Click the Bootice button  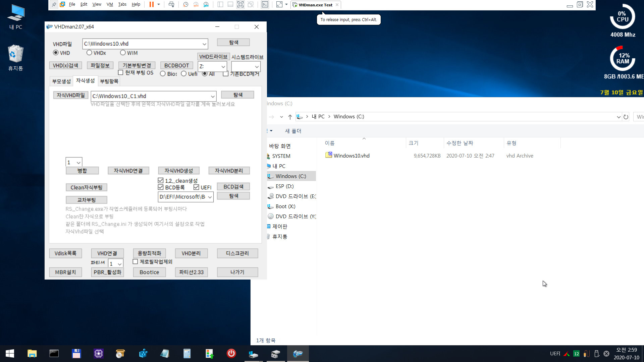149,272
